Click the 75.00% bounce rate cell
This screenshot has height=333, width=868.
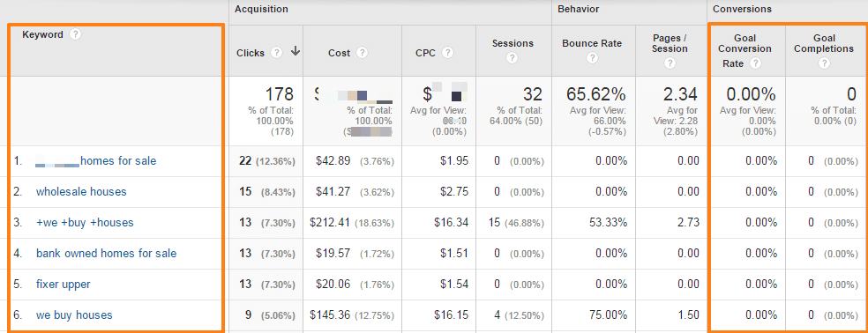coord(608,315)
